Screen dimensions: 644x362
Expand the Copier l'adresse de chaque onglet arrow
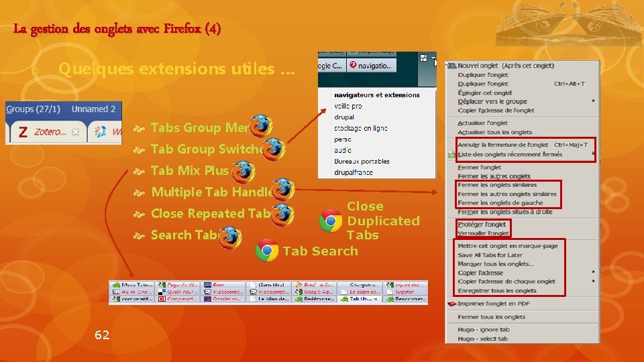click(x=593, y=281)
